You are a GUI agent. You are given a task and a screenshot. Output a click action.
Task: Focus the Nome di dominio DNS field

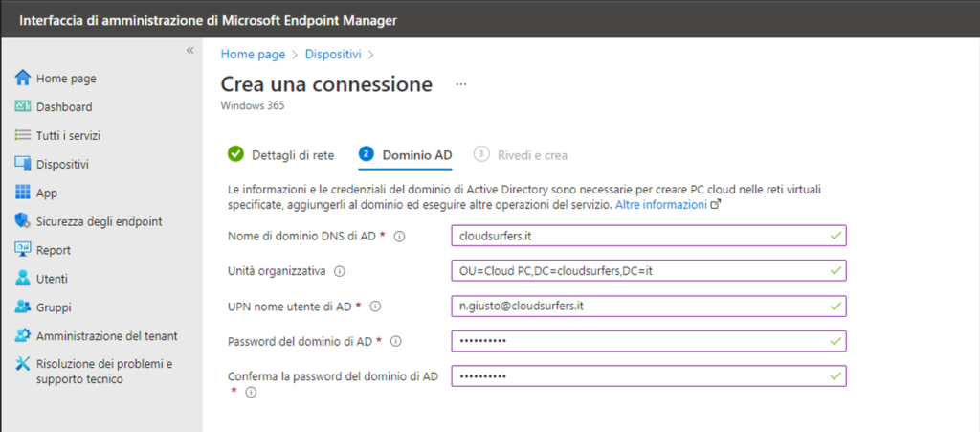tap(649, 237)
